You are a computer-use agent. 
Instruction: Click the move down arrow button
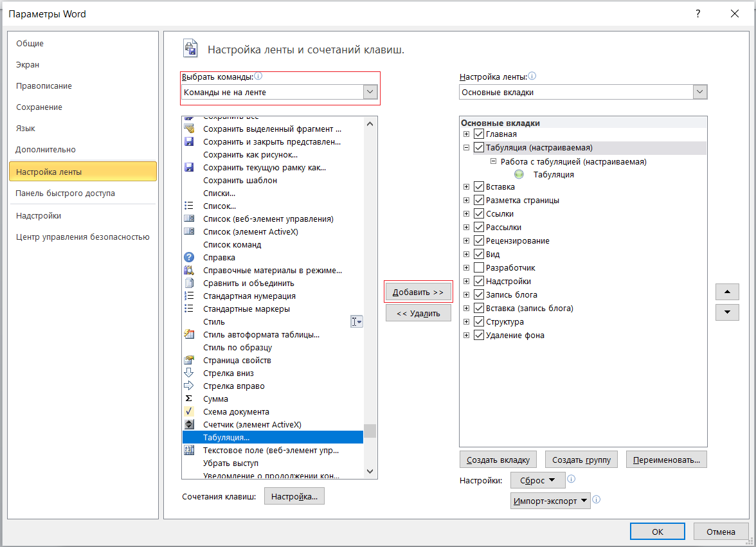[x=727, y=312]
